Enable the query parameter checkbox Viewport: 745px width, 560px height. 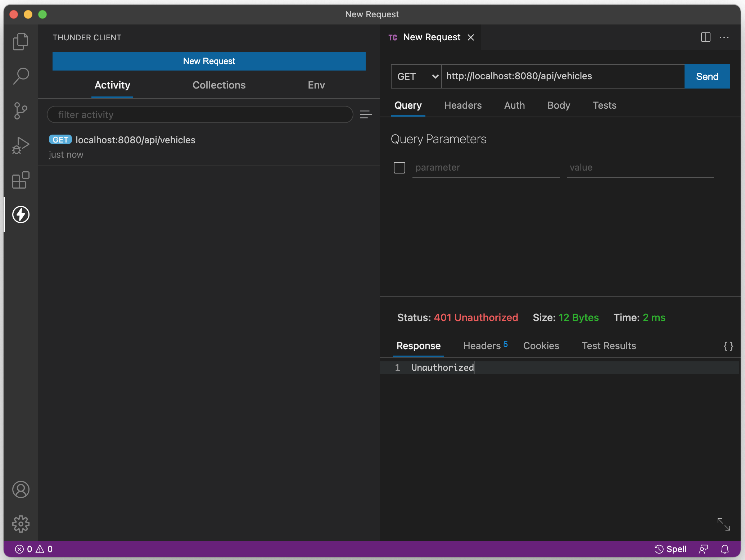coord(399,168)
